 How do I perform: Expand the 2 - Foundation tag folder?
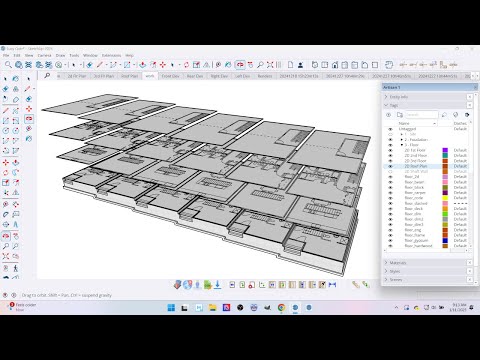(x=402, y=140)
